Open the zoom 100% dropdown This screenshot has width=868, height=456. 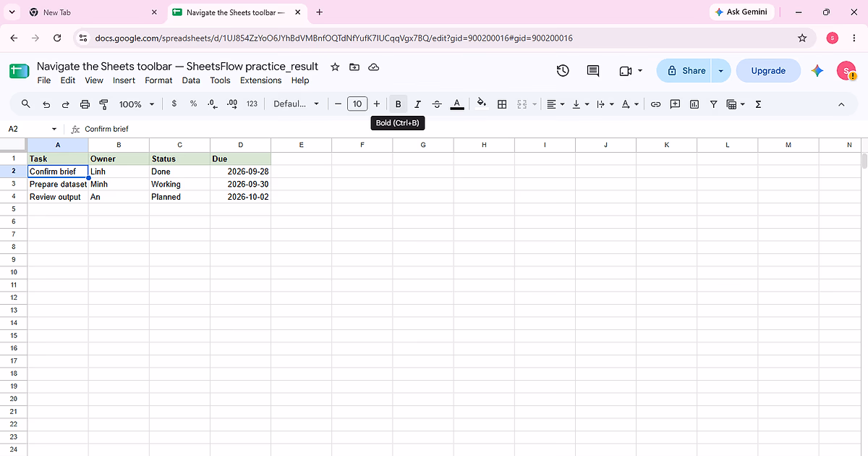coord(137,104)
